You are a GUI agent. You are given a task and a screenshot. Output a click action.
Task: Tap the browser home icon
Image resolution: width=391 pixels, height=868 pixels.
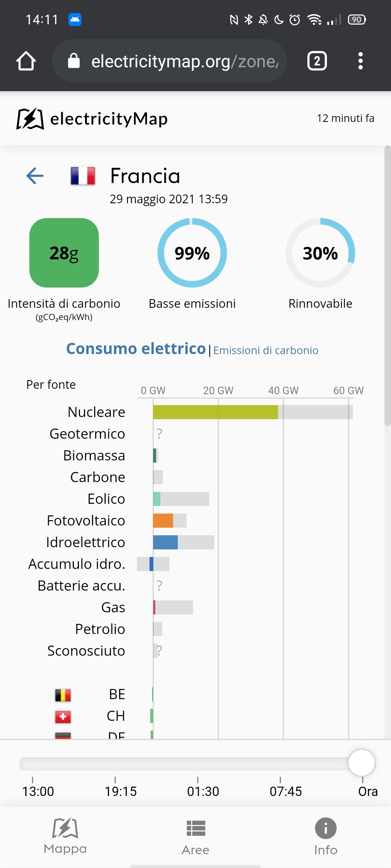(26, 61)
